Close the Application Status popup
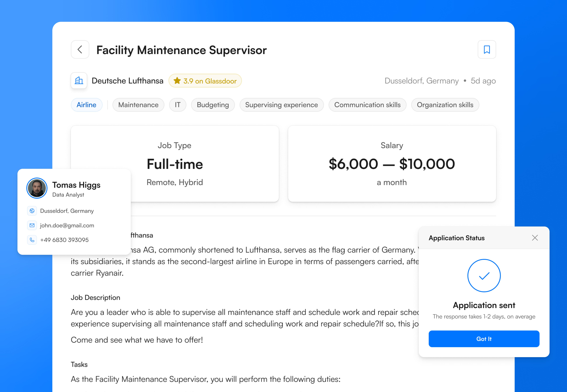This screenshot has height=392, width=567. (x=535, y=238)
